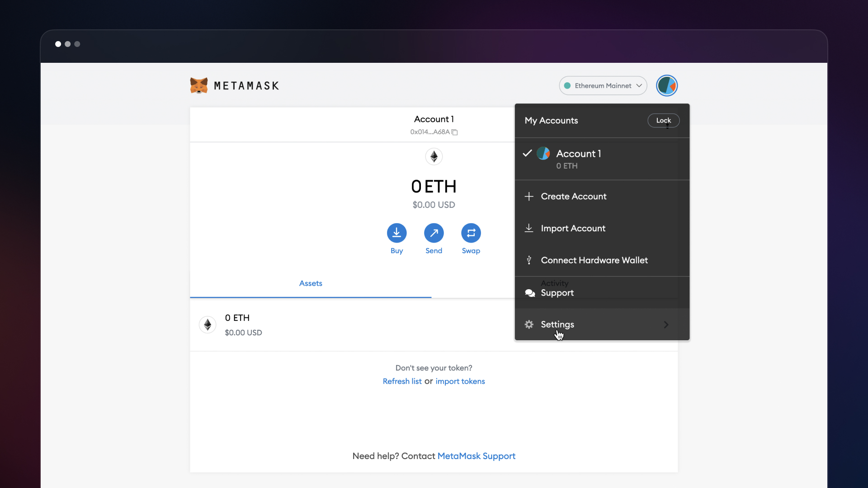Open the Ethereum Mainnet network dropdown

[603, 85]
